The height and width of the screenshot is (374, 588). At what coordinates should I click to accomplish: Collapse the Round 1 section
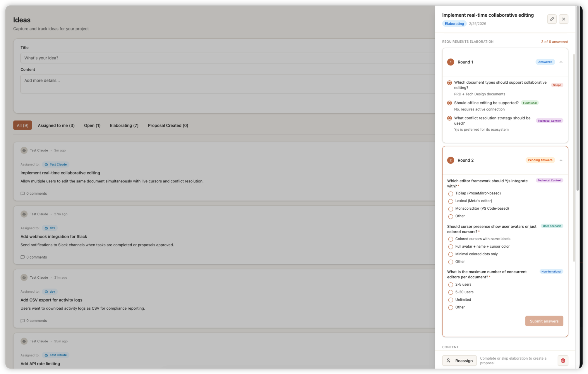tap(561, 62)
